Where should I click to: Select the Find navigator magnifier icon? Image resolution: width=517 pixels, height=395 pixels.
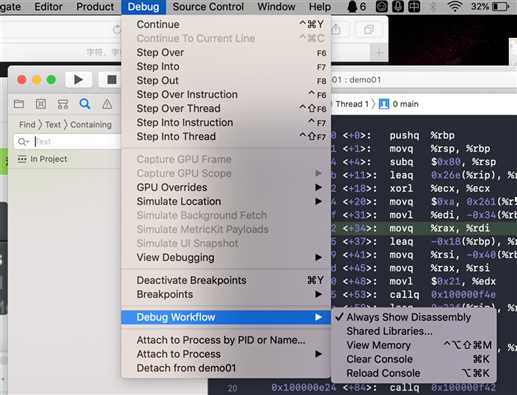pyautogui.click(x=85, y=104)
